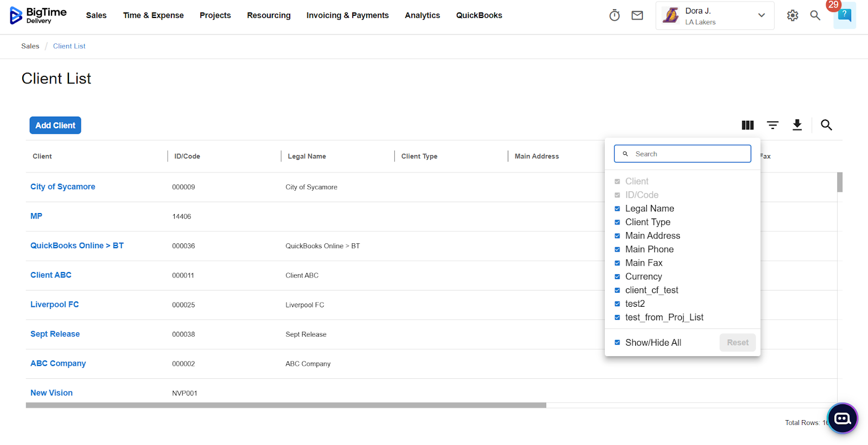Open the mail envelope icon
The image size is (868, 445).
tap(637, 16)
